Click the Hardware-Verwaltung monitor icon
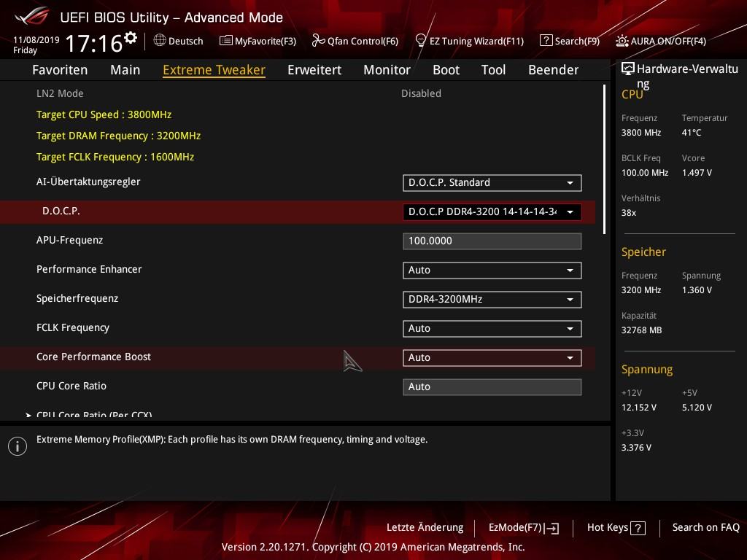The width and height of the screenshot is (747, 560). coord(628,69)
